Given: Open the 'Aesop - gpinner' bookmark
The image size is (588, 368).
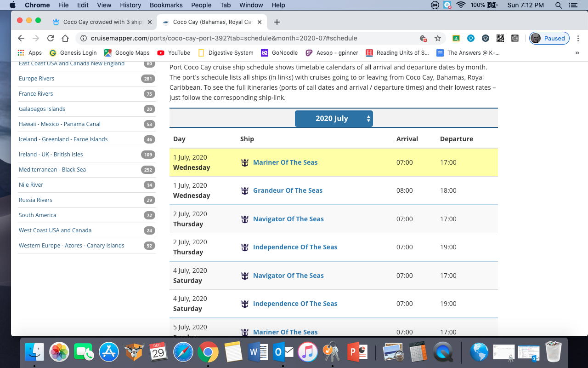Looking at the screenshot, I should (332, 53).
